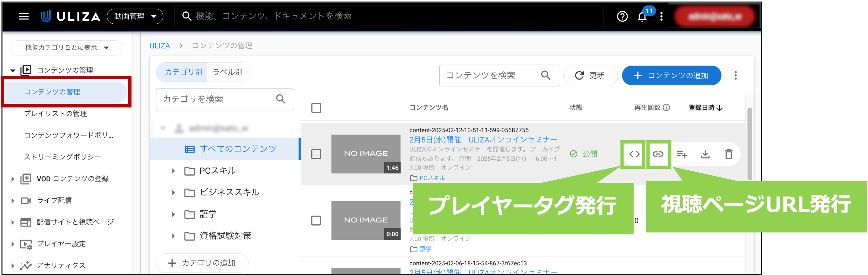This screenshot has height=275, width=868.
Task: Expand アナリティクス sidebar section
Action: coord(13,266)
